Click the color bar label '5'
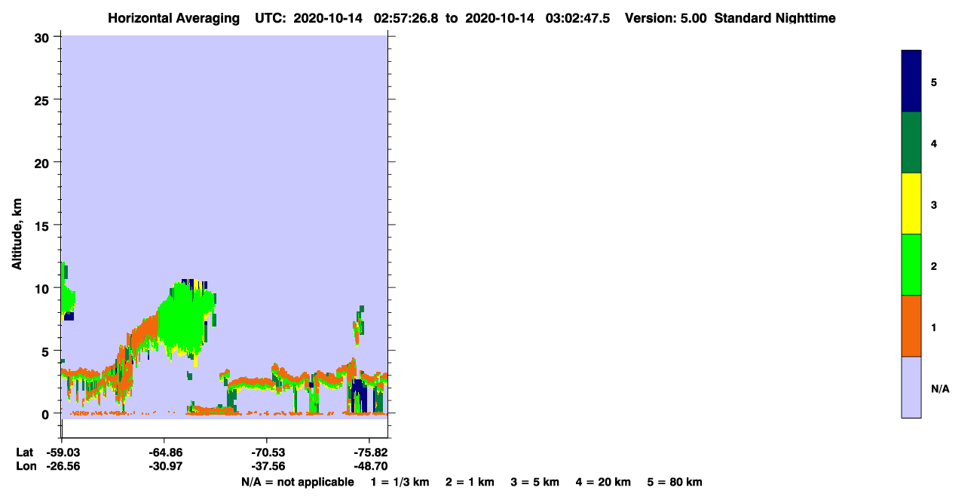 [x=934, y=82]
